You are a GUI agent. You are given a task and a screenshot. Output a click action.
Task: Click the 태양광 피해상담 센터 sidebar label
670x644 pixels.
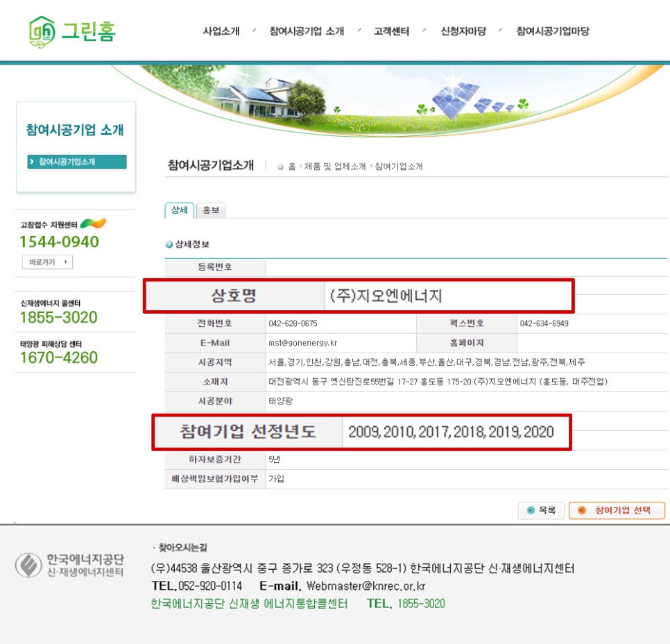coord(51,344)
